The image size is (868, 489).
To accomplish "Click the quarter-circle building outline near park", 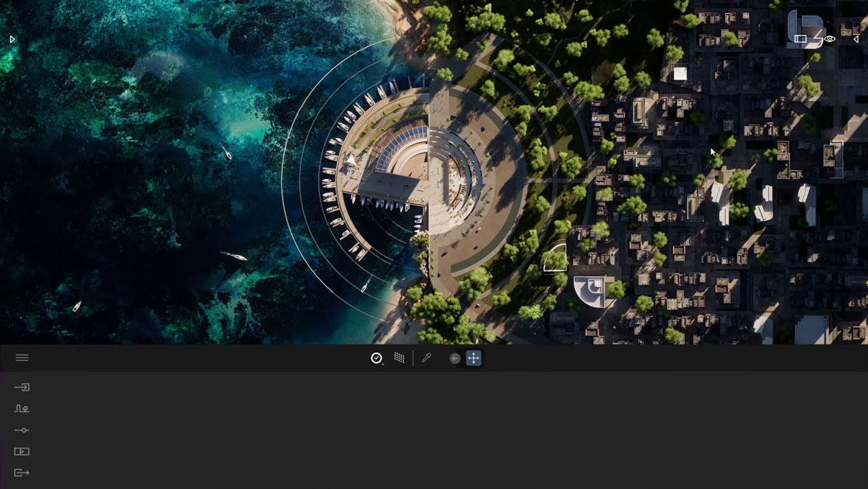I will pos(554,257).
